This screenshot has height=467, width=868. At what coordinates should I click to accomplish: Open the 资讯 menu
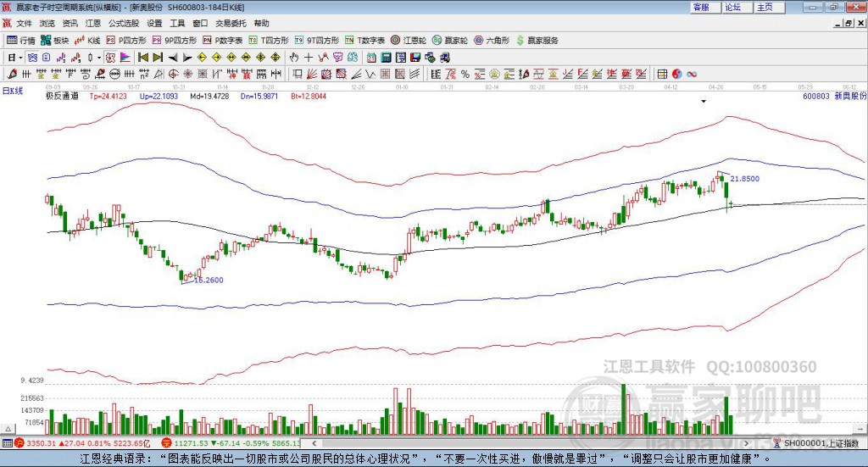pos(70,23)
